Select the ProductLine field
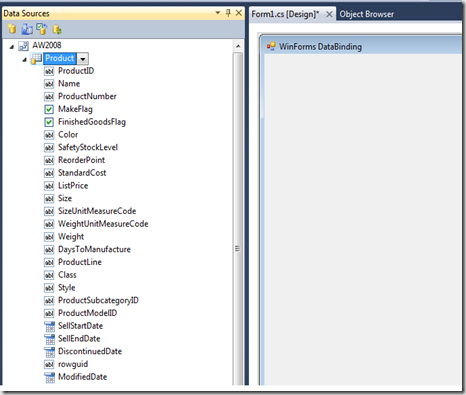This screenshot has width=466, height=395. click(x=80, y=262)
